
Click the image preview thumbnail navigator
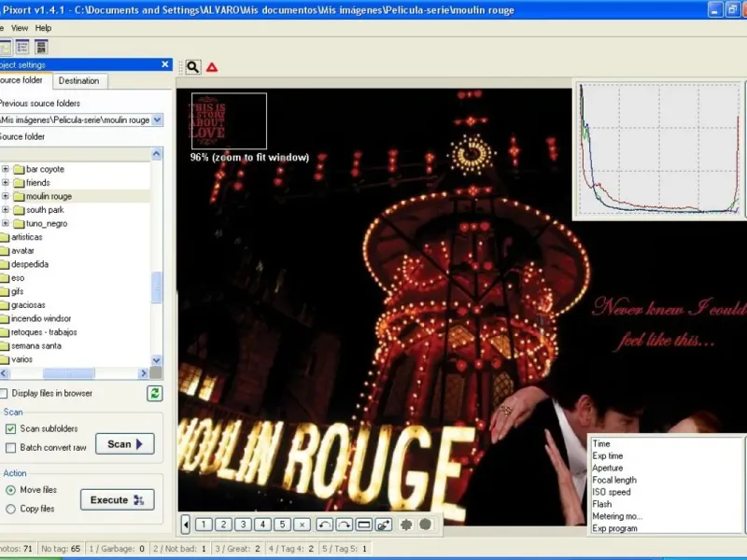tap(229, 121)
